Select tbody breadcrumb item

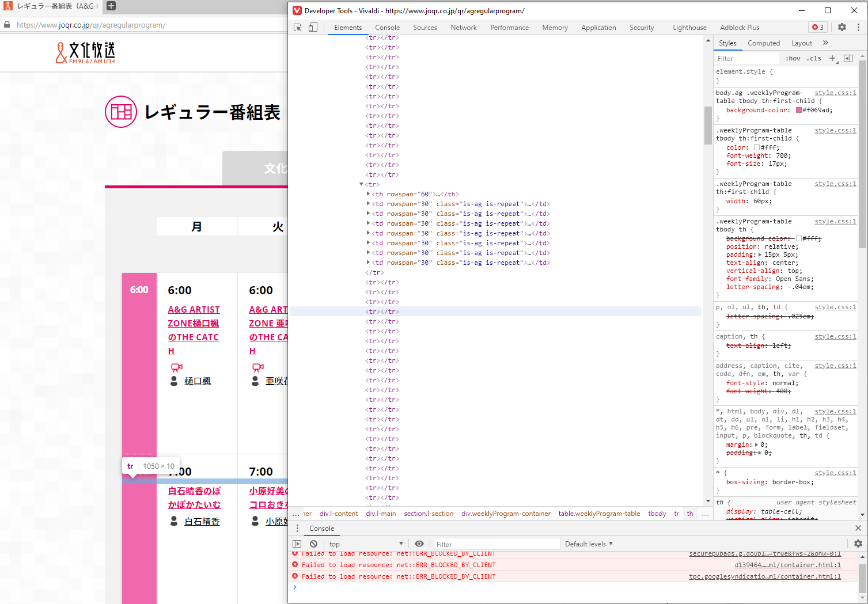coord(657,514)
